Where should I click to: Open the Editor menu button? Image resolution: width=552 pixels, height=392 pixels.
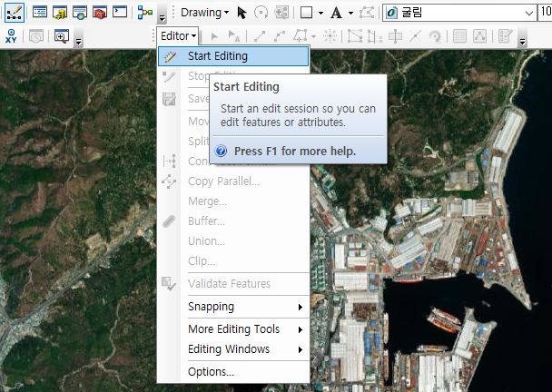point(178,36)
